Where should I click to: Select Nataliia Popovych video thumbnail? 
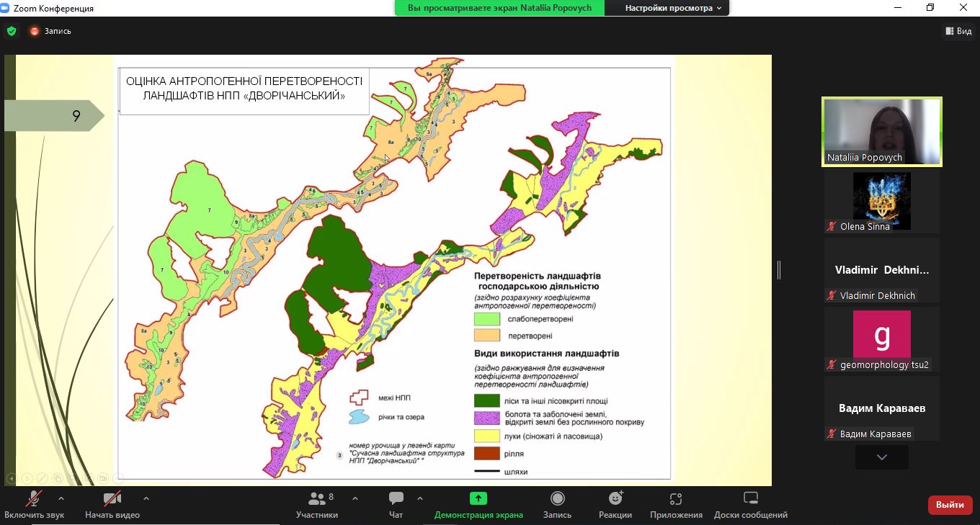pos(881,132)
